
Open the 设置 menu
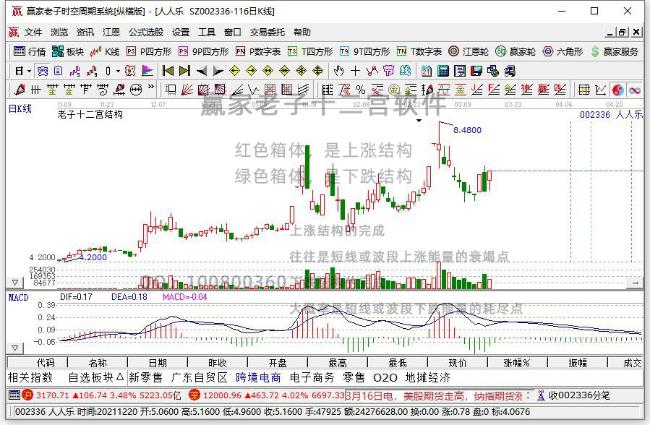coord(181,32)
